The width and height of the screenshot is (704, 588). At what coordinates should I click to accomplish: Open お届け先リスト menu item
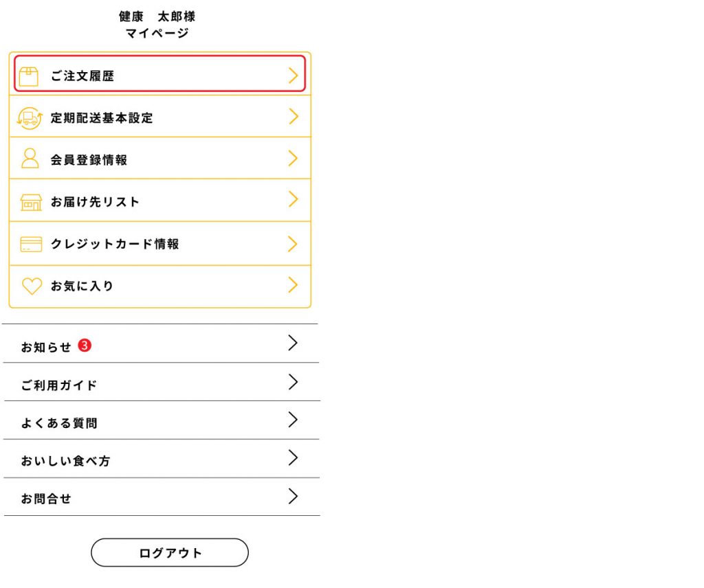coord(95,202)
